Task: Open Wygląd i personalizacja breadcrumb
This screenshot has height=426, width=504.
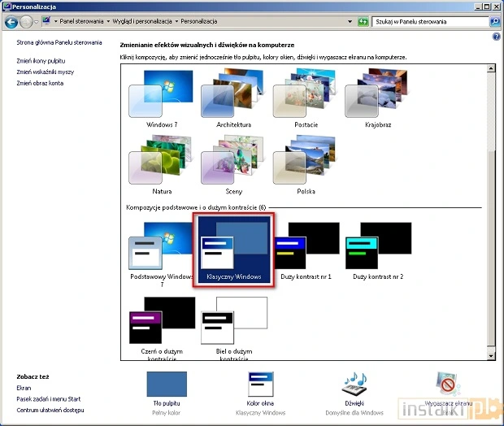Action: pos(142,21)
